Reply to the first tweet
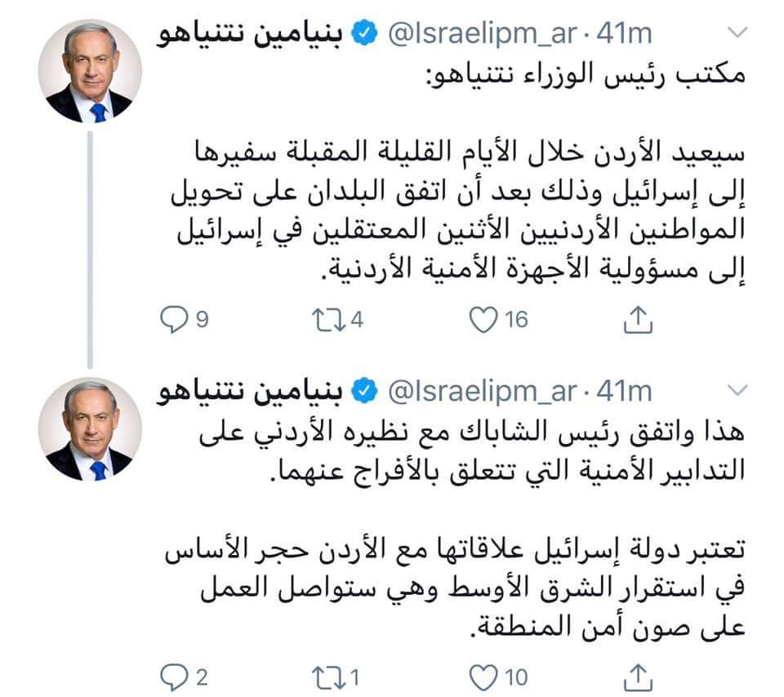Screen dimensions: 784x697 pyautogui.click(x=173, y=321)
